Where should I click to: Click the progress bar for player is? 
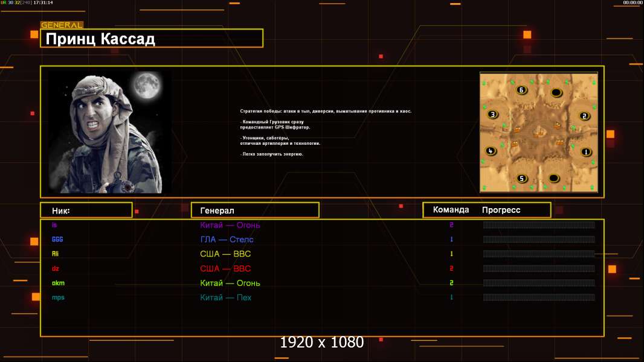[538, 225]
